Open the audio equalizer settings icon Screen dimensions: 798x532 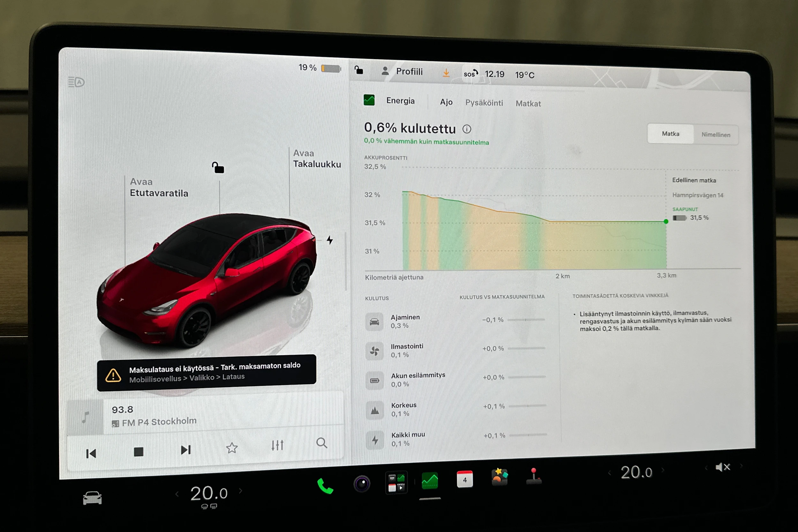click(x=277, y=446)
